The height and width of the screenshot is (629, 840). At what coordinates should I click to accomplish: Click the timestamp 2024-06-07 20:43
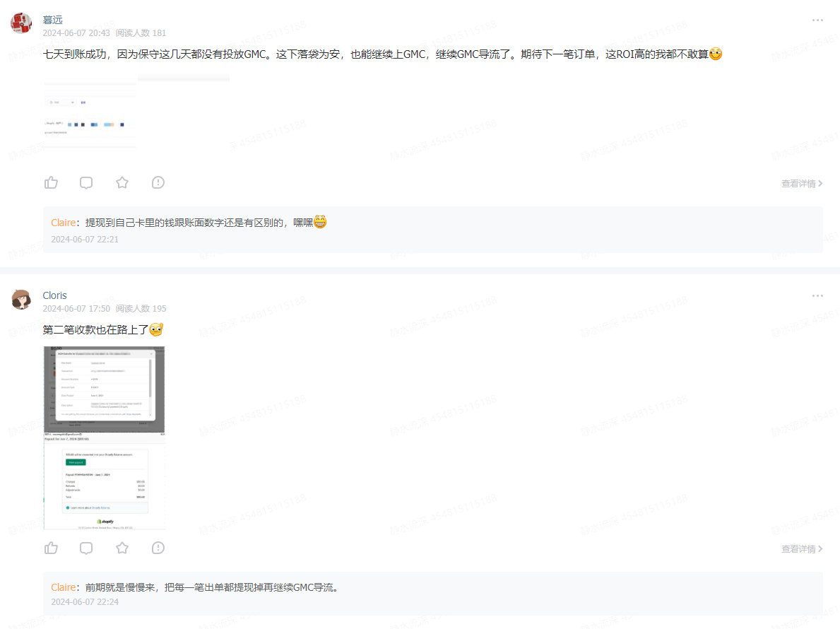tap(76, 33)
